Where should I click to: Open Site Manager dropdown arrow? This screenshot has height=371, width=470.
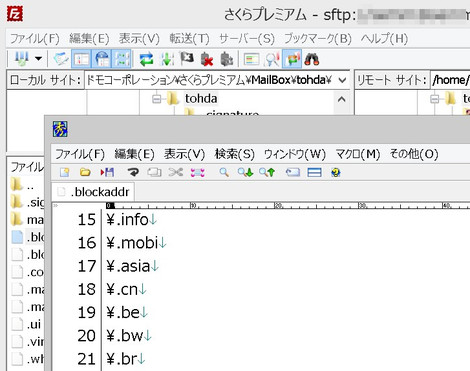click(x=39, y=59)
